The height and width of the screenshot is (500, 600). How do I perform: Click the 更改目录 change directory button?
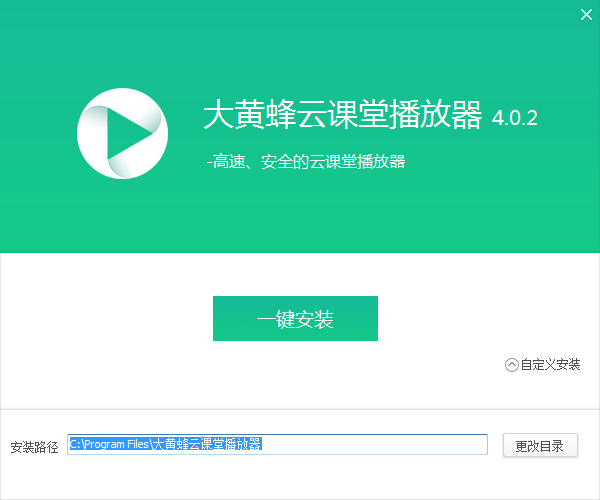tap(540, 445)
